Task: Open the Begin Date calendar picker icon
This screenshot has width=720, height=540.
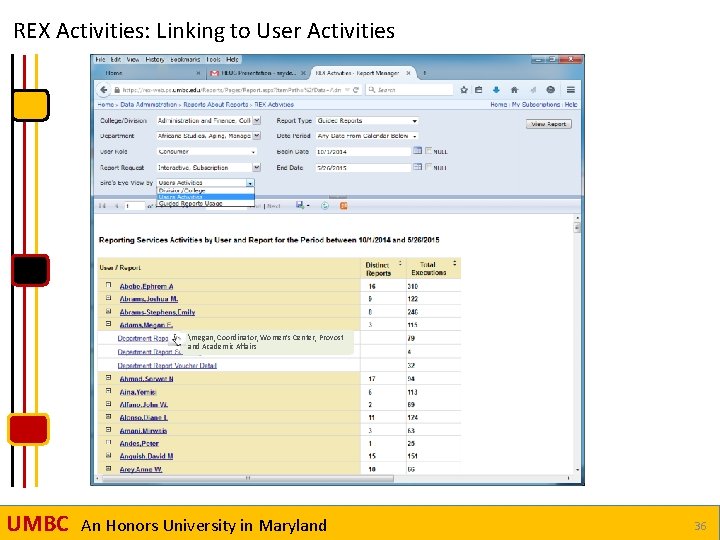Action: click(x=417, y=151)
